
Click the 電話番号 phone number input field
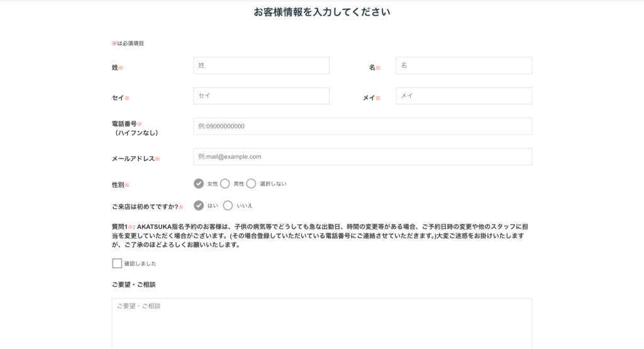362,126
